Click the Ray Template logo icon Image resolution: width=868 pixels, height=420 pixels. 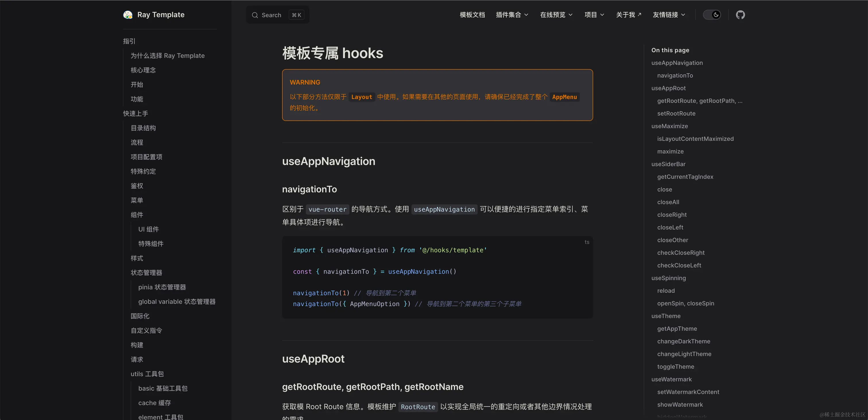tap(128, 15)
